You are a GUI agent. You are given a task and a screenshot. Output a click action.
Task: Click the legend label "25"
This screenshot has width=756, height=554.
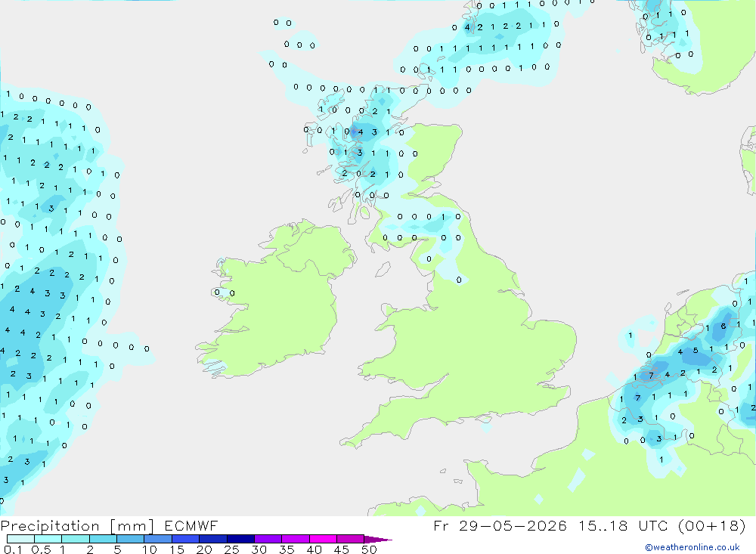pyautogui.click(x=231, y=549)
